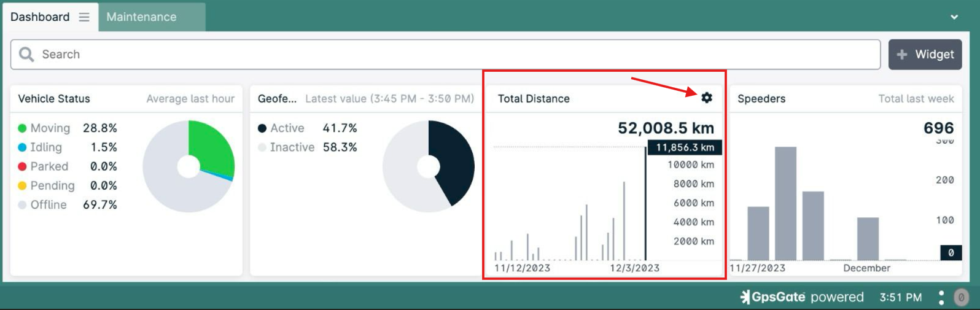Viewport: 980px width, 310px height.
Task: Add a new Widget
Action: tap(925, 55)
